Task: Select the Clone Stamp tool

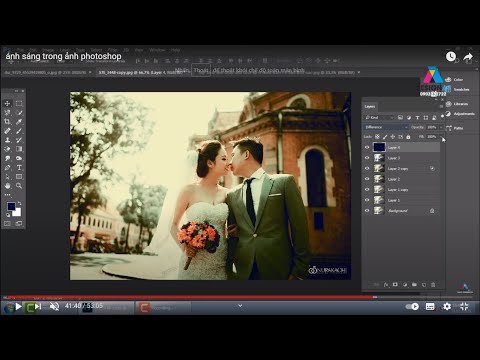Action: (7, 140)
